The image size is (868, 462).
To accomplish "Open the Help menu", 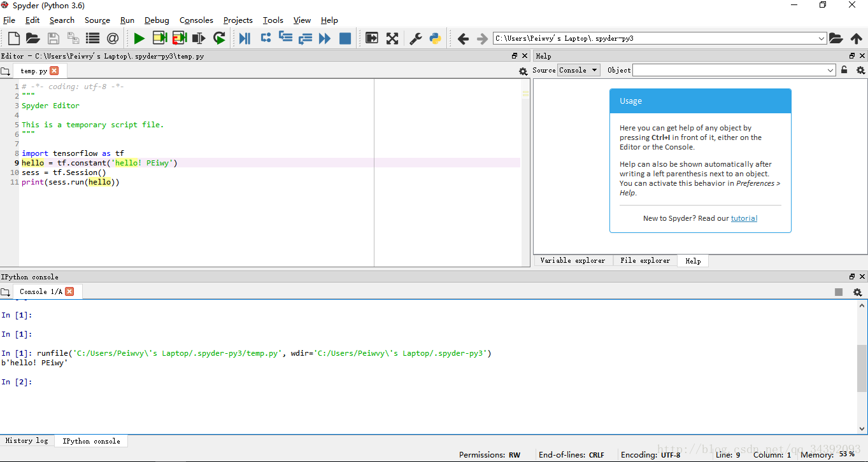I will (329, 20).
